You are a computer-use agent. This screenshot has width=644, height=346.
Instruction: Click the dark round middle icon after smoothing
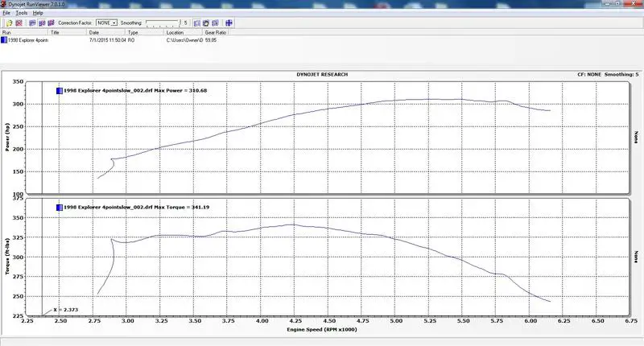point(206,23)
